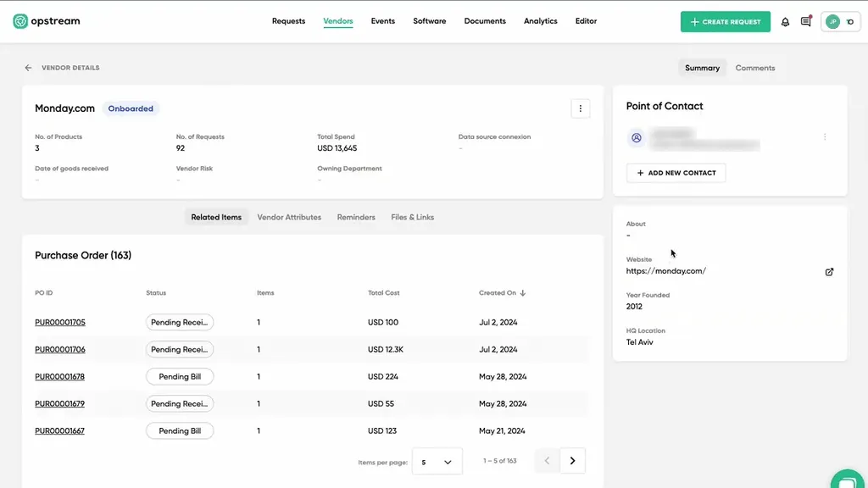Click the PO ID column header
The image size is (868, 488).
tap(44, 292)
